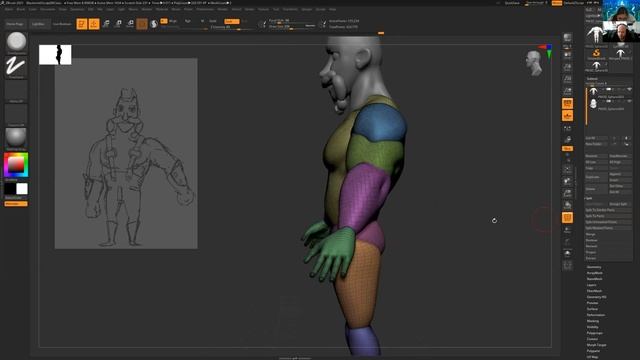Toggle Draw mode button

[94, 24]
